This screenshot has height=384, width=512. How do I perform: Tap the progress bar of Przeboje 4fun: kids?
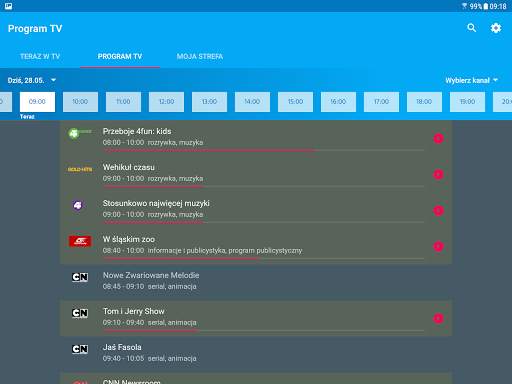tap(263, 150)
